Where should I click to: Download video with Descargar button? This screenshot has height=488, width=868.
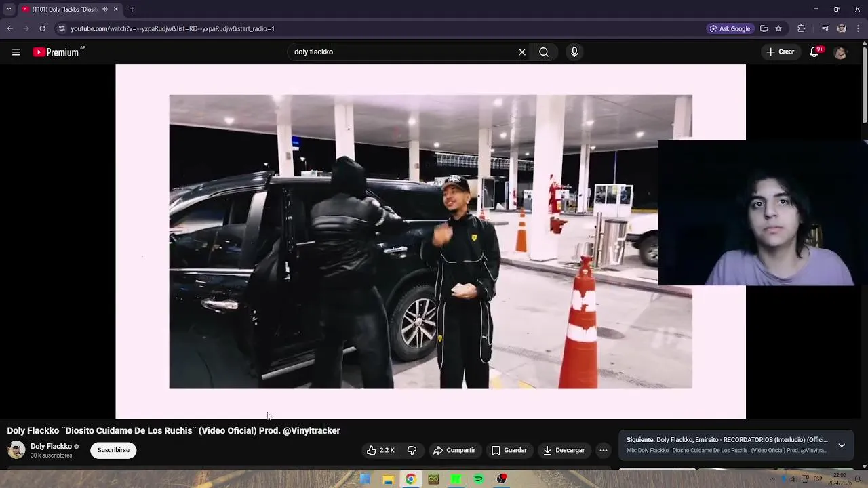(564, 450)
